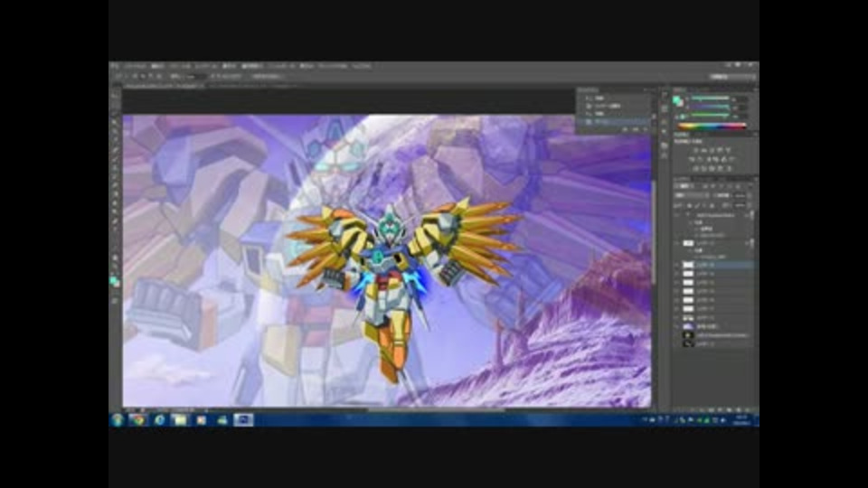The height and width of the screenshot is (488, 868).
Task: Click the Photoshop taskbar button
Action: [x=243, y=420]
